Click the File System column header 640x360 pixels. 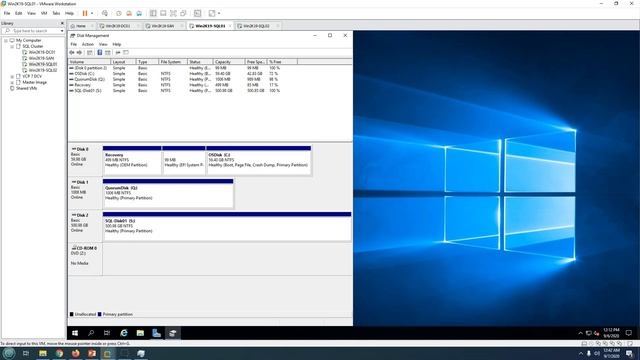(173, 62)
